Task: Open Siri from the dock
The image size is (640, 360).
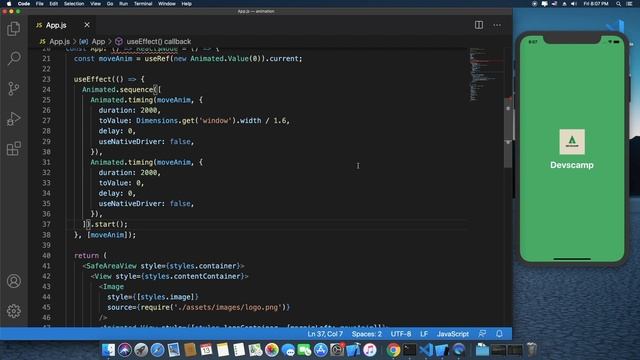Action: tap(124, 350)
